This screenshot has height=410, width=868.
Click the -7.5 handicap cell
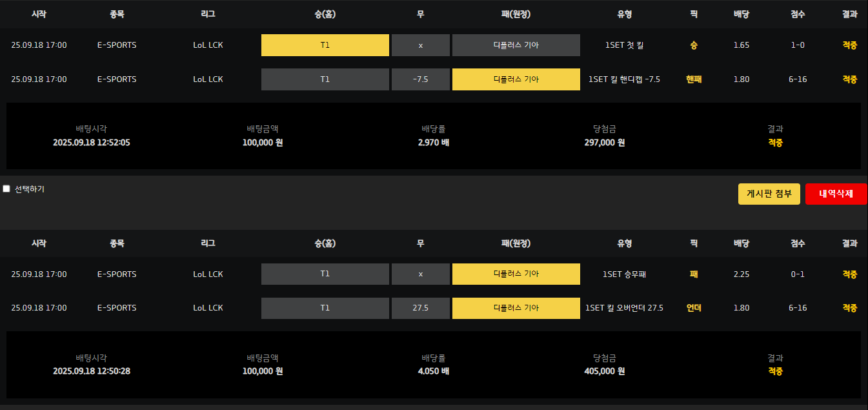point(420,79)
